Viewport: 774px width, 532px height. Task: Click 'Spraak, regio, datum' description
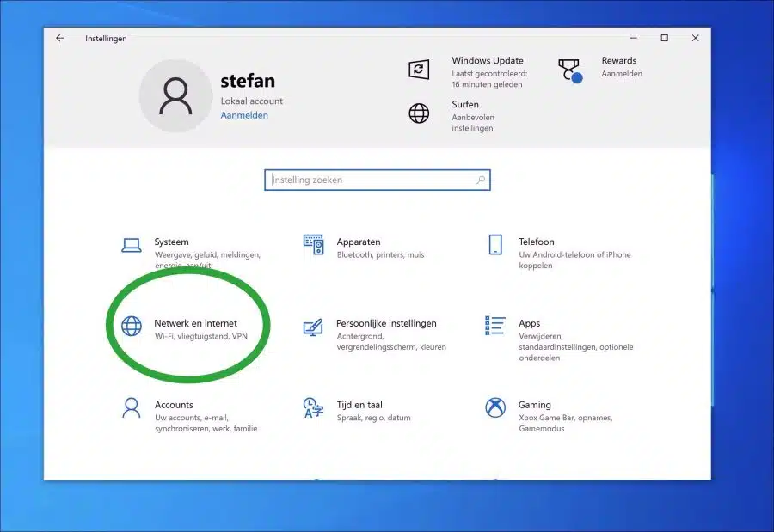pos(374,418)
